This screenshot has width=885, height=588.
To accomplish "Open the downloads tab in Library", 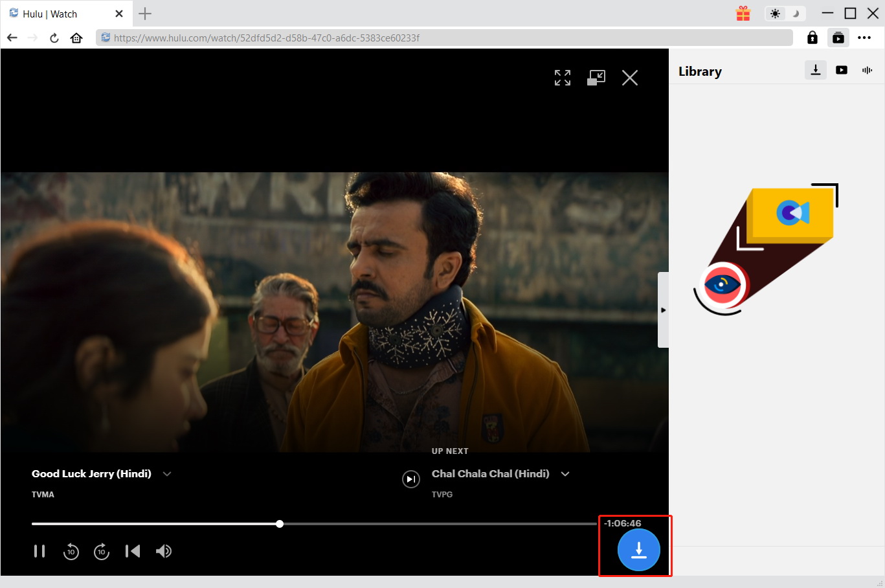I will pyautogui.click(x=816, y=70).
